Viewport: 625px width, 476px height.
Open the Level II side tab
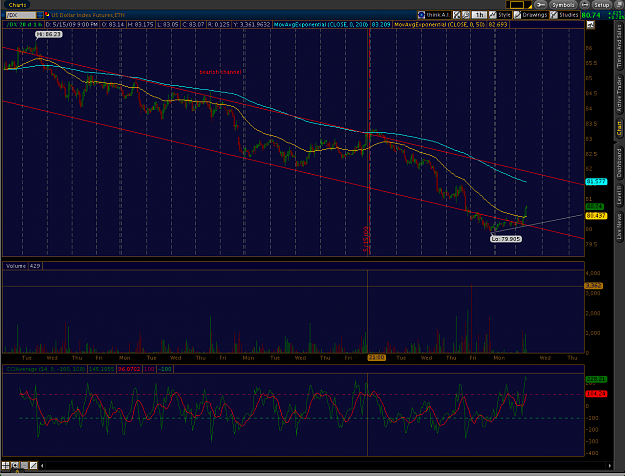point(619,196)
